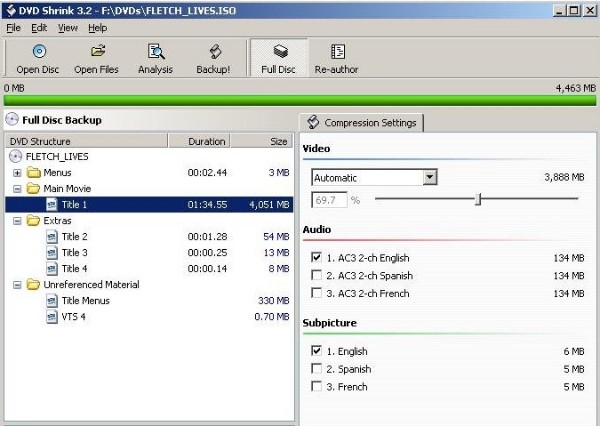The height and width of the screenshot is (426, 600).
Task: Enable Spanish subpicture stream
Action: click(x=316, y=369)
